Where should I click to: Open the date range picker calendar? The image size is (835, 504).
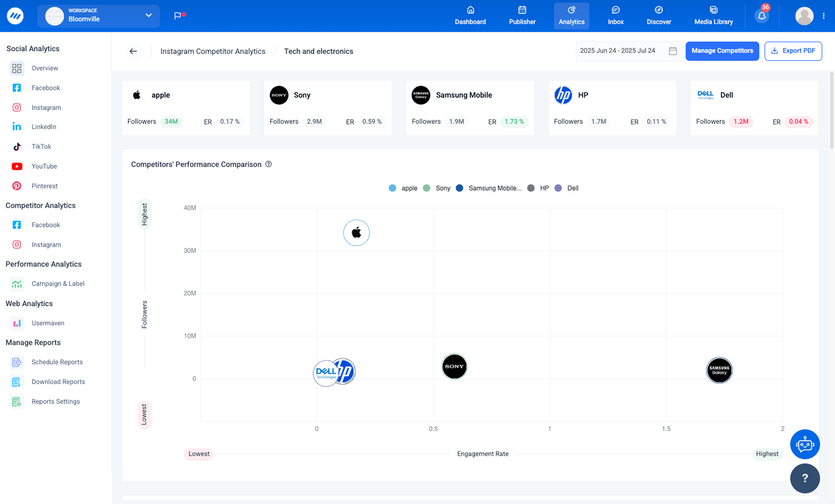coord(673,50)
